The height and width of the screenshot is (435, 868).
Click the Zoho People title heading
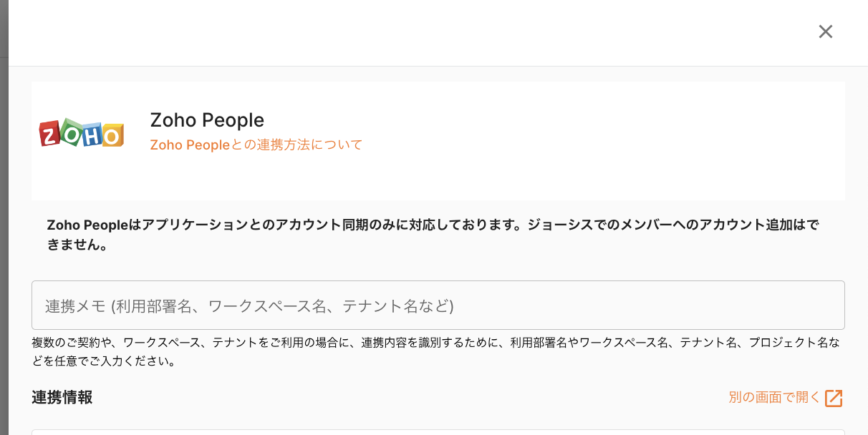pyautogui.click(x=207, y=120)
